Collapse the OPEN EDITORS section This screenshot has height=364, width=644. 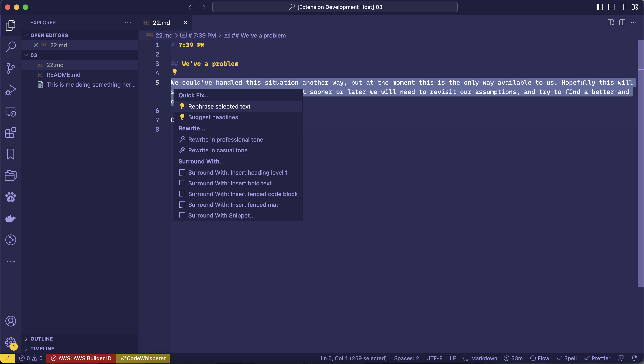pos(80,35)
